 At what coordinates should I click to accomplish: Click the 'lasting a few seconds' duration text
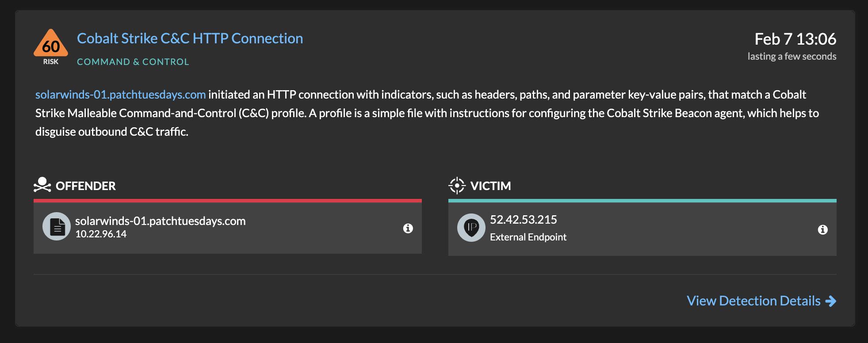click(x=792, y=57)
